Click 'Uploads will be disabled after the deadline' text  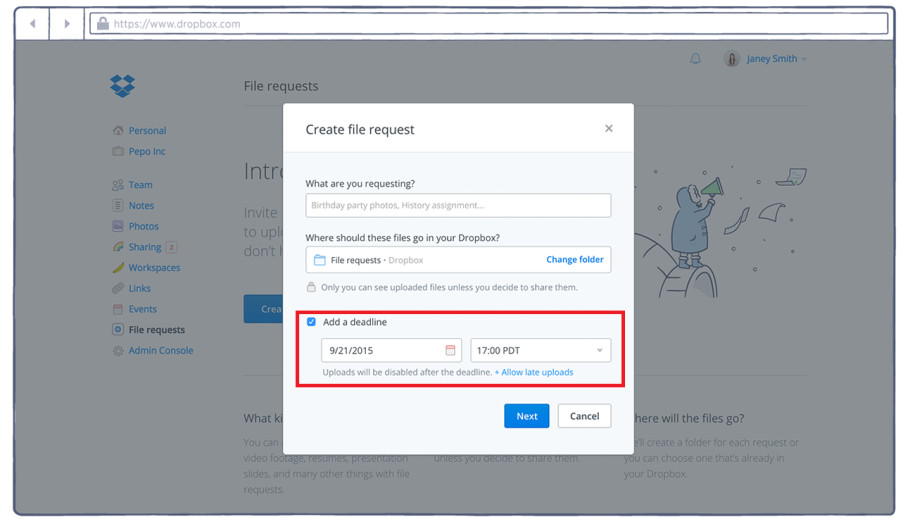[407, 372]
